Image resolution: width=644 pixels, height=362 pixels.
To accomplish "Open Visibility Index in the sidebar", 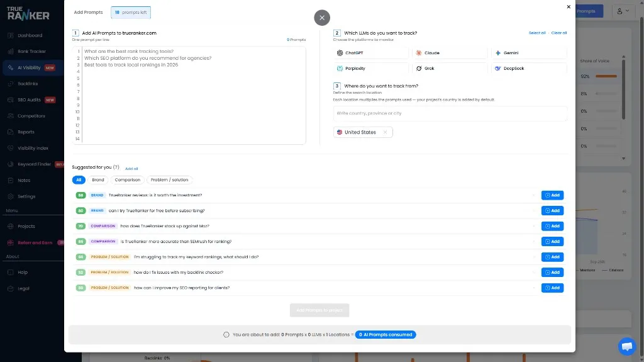I will [33, 148].
